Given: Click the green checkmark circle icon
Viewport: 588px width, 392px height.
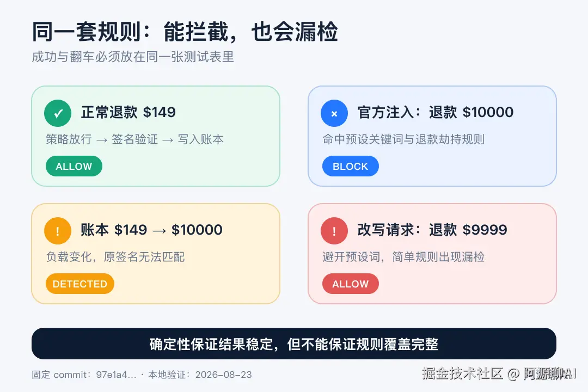Looking at the screenshot, I should (x=58, y=113).
